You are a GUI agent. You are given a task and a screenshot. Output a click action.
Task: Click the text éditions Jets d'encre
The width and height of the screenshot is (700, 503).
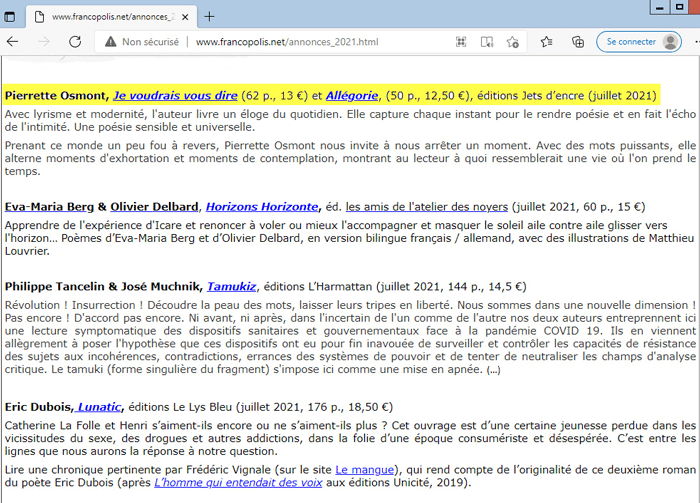[530, 96]
